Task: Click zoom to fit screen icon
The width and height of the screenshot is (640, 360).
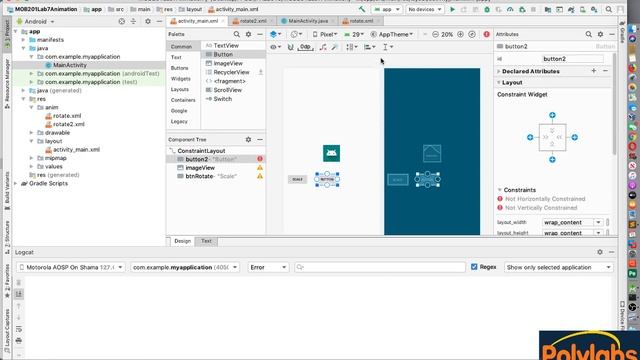Action: (x=472, y=34)
